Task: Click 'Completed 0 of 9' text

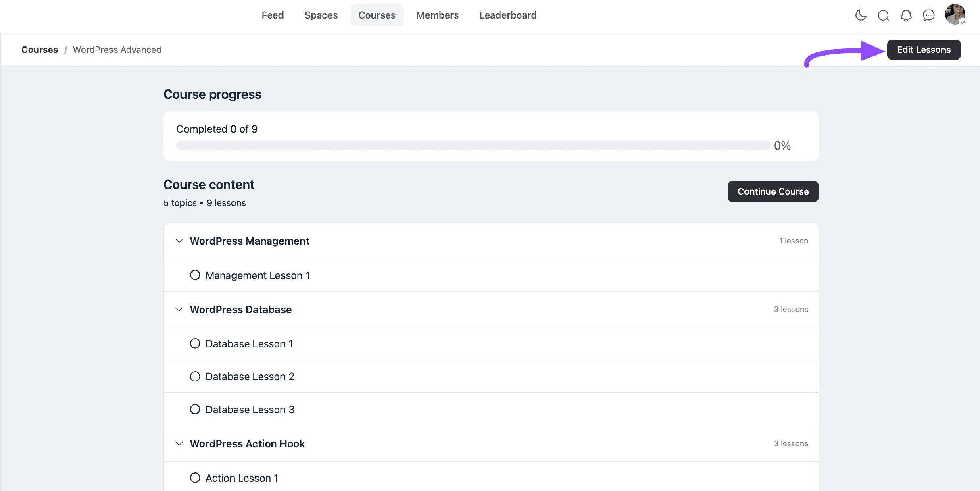Action: 217,129
